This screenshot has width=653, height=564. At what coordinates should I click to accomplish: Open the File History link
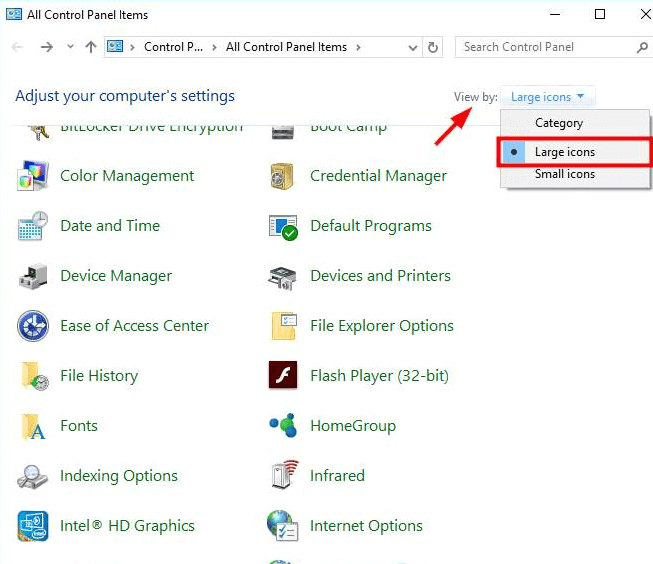(99, 376)
